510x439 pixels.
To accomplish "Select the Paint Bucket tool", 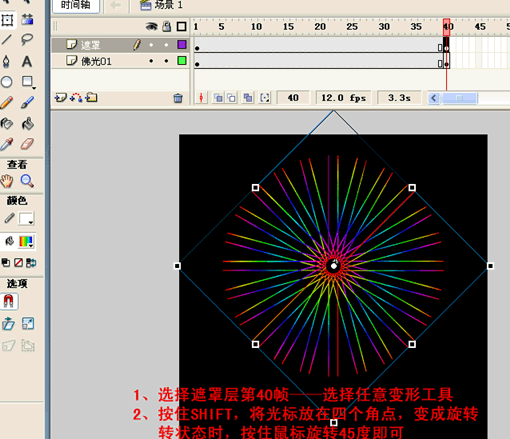I will (x=27, y=124).
